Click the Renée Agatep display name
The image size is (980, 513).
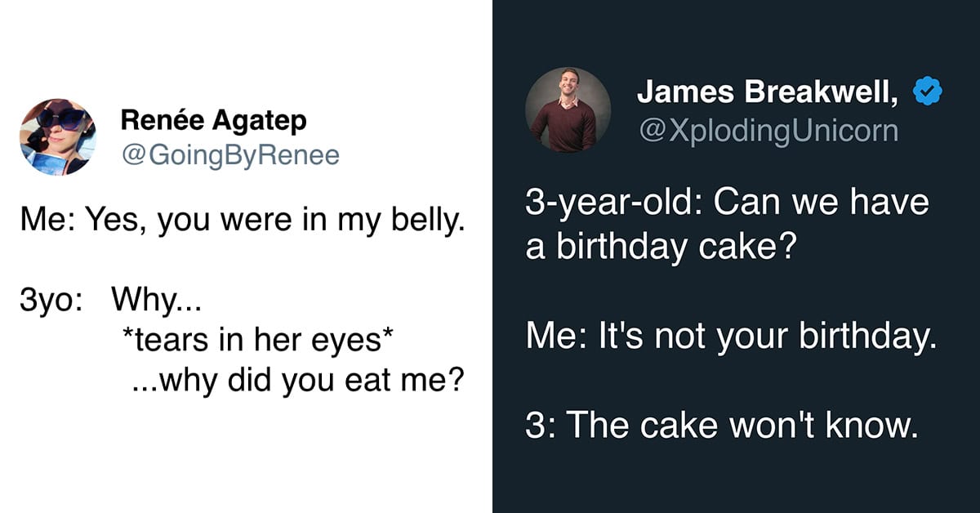214,120
